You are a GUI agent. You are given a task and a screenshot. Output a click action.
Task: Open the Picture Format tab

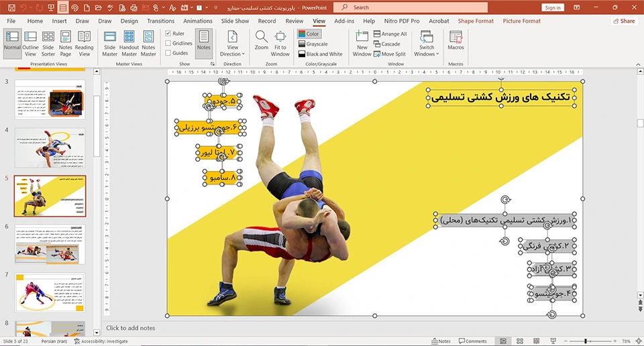point(522,21)
